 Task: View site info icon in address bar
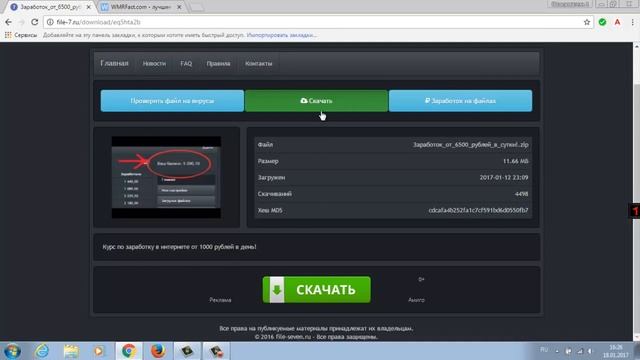[50, 22]
